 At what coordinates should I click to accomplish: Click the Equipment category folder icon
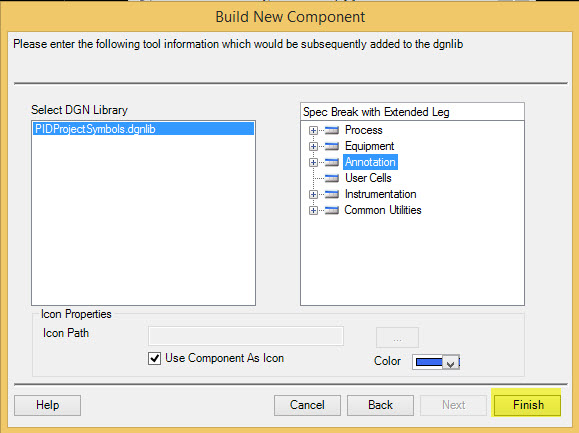click(x=332, y=146)
